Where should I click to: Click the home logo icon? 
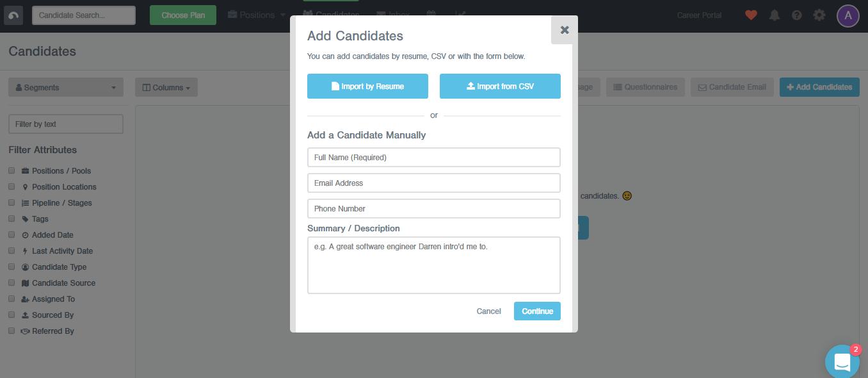pyautogui.click(x=13, y=15)
